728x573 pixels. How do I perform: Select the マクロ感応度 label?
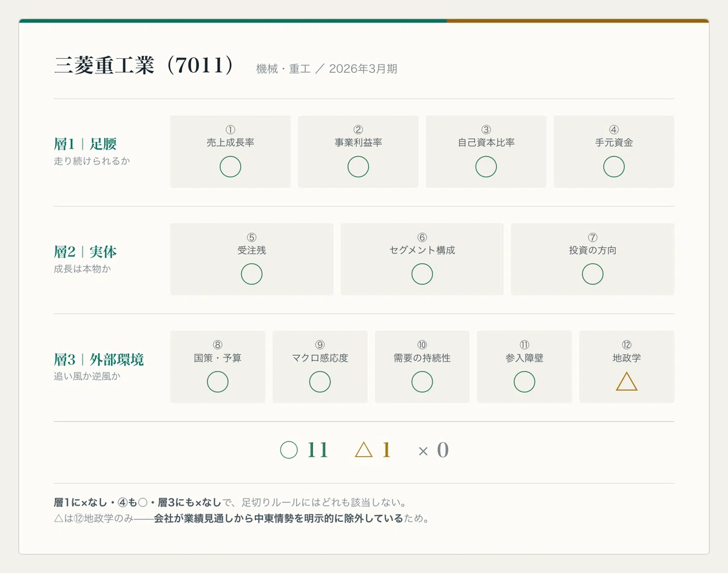click(x=320, y=358)
